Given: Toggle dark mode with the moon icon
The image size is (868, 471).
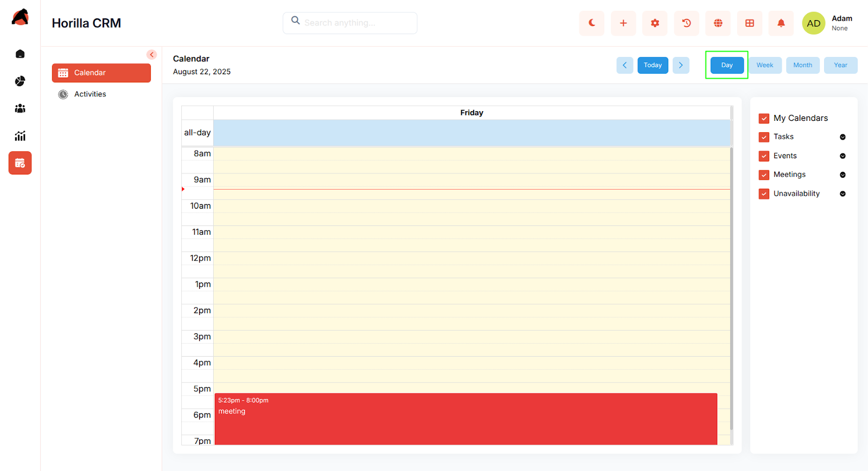Looking at the screenshot, I should click(x=591, y=23).
